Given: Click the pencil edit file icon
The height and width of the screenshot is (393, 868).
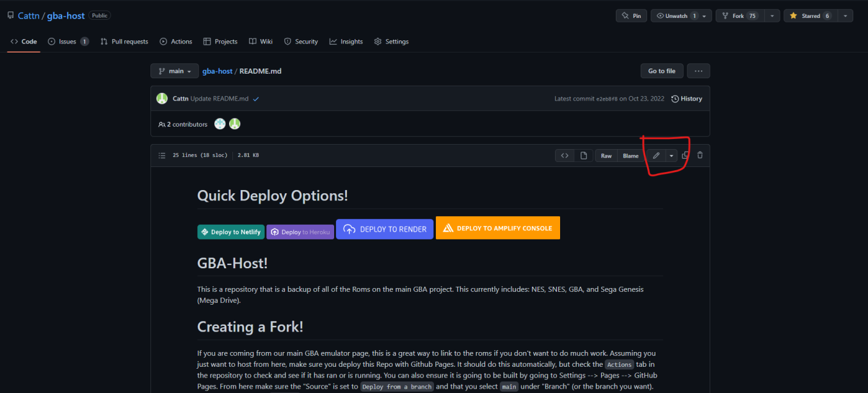Looking at the screenshot, I should click(656, 156).
